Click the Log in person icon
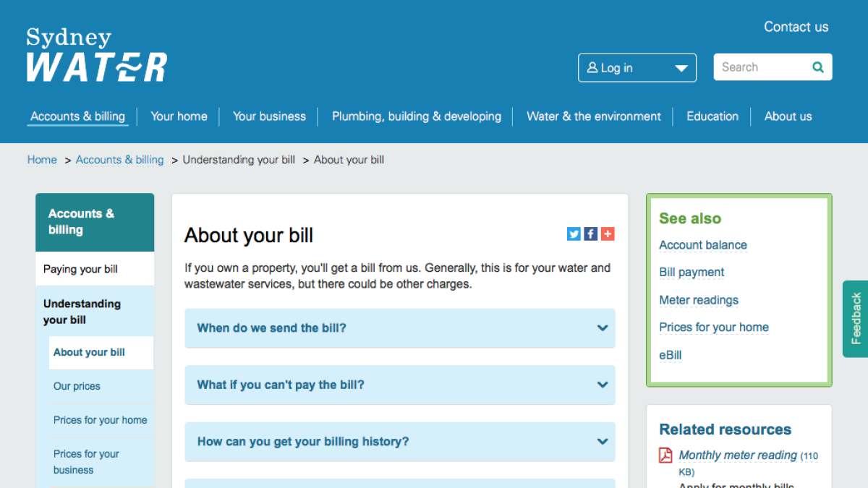This screenshot has height=488, width=868. tap(594, 67)
